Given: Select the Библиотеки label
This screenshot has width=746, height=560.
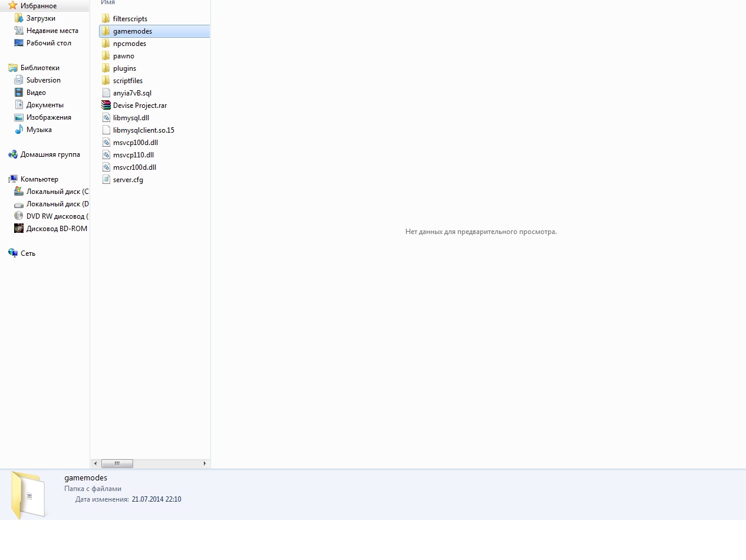Looking at the screenshot, I should [x=40, y=67].
